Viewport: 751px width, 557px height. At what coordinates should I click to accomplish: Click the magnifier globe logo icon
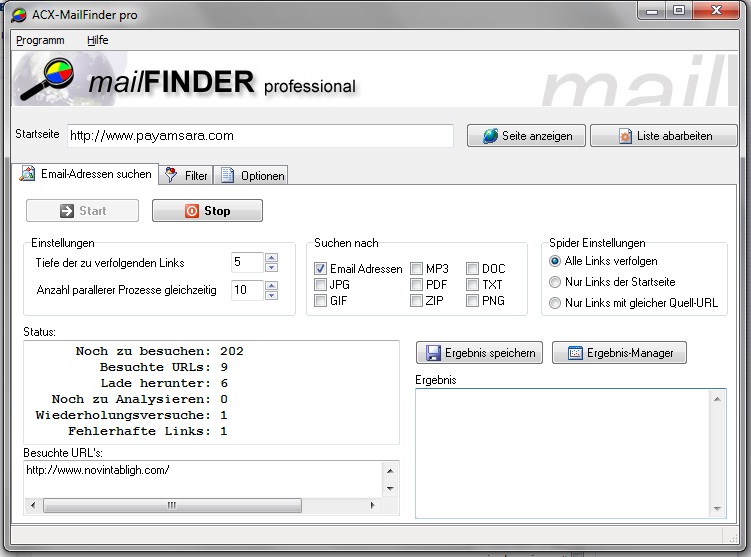tap(48, 82)
